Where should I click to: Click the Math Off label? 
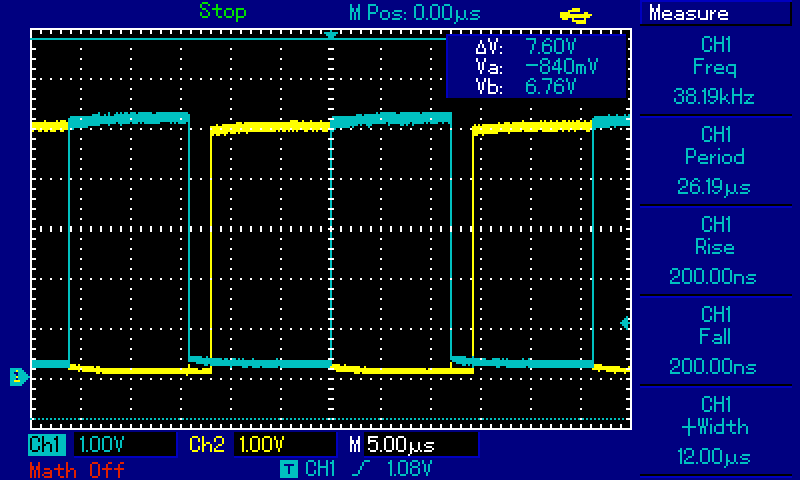pyautogui.click(x=77, y=470)
